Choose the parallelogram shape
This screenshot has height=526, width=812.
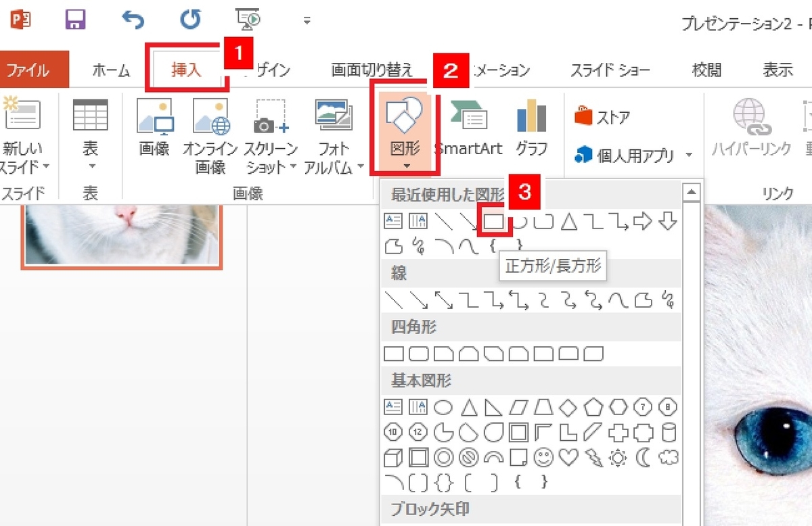click(518, 408)
